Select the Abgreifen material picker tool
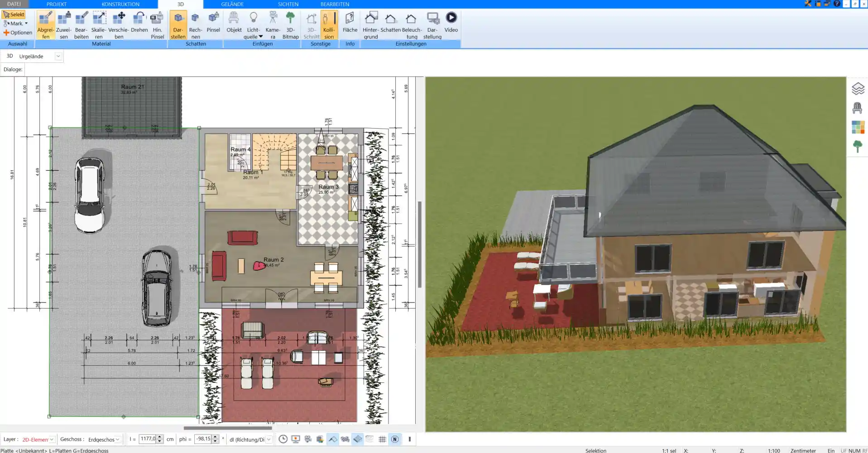The image size is (868, 453). point(45,25)
